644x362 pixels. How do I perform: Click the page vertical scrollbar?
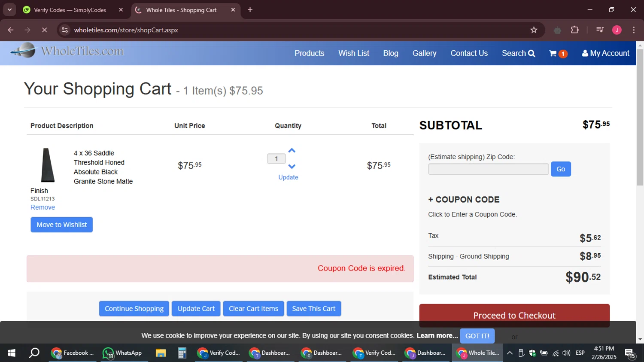(640, 118)
